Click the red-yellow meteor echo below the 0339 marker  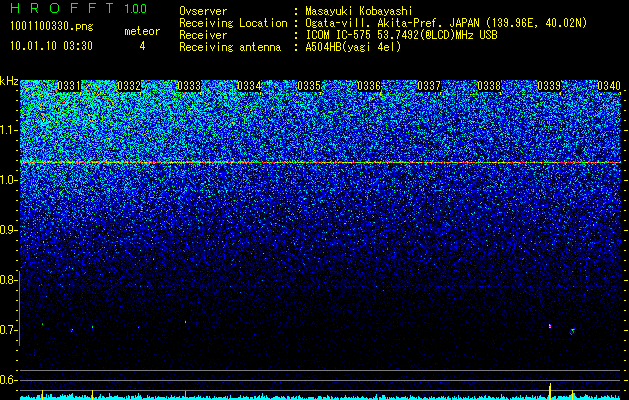click(550, 326)
